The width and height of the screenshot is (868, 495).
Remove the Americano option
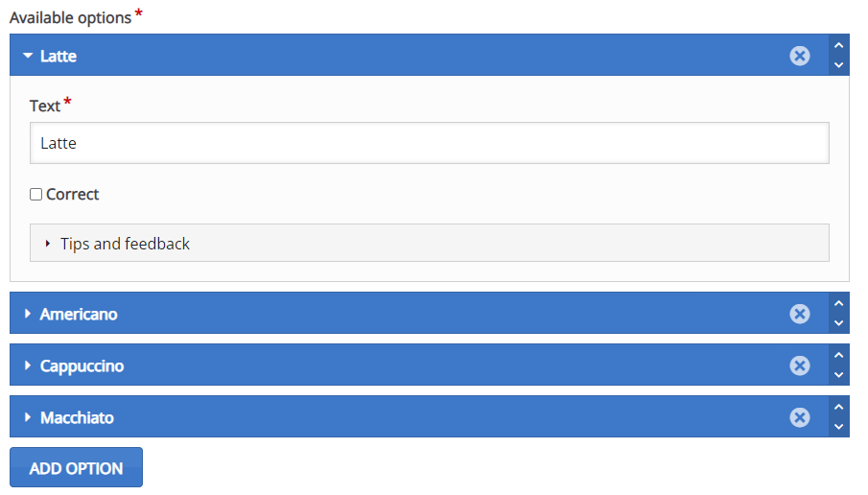coord(799,314)
